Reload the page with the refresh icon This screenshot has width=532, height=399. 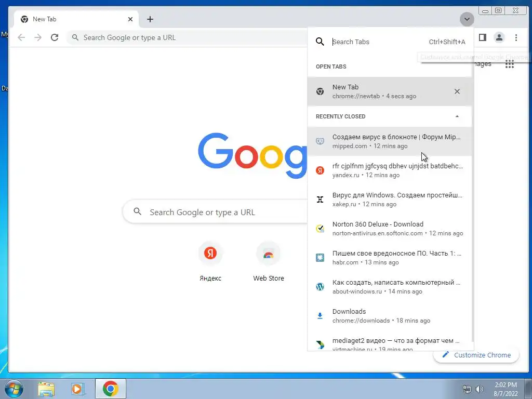55,37
